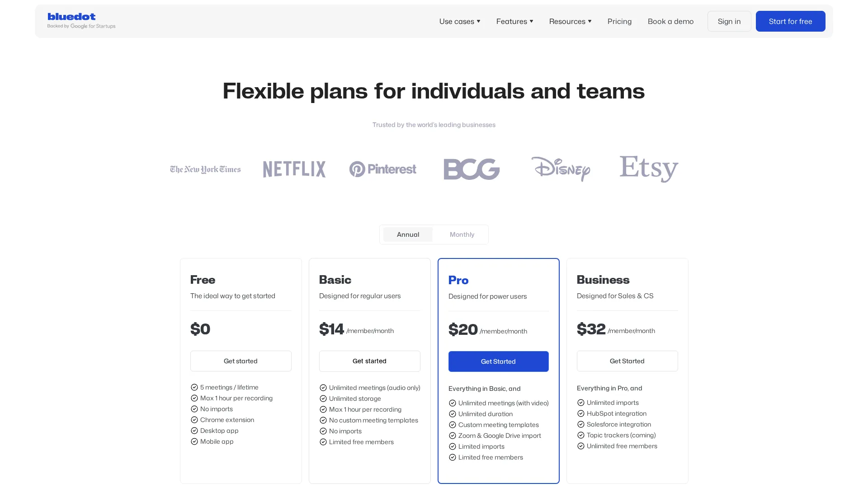This screenshot has height=488, width=868.
Task: Select the Annual billing option
Action: (408, 235)
